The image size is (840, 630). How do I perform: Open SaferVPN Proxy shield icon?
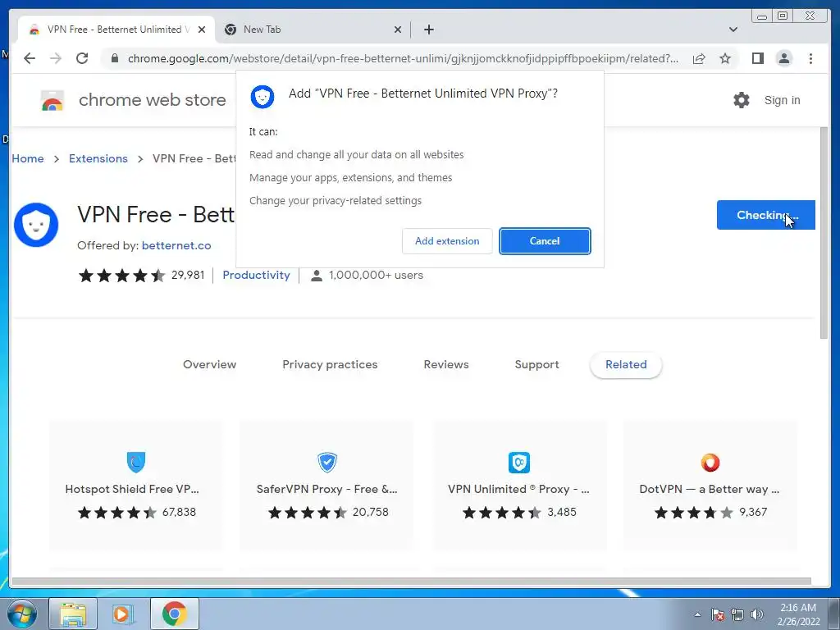[x=327, y=462]
